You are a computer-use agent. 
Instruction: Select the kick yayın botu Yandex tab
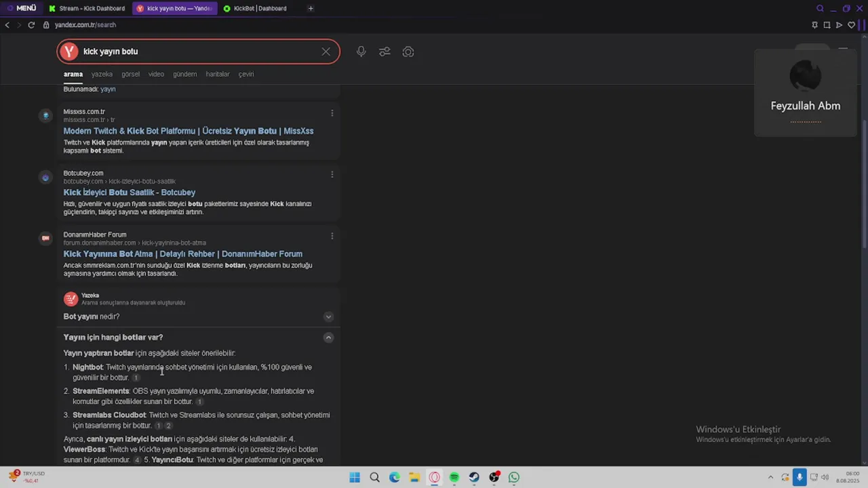175,8
